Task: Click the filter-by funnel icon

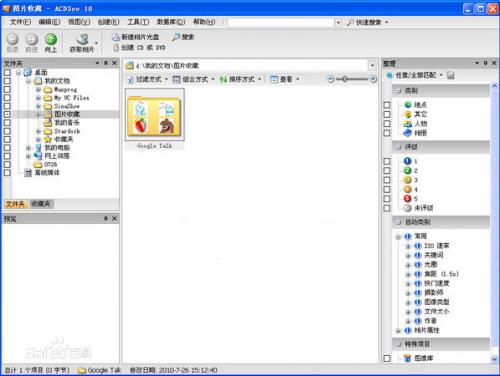Action: click(130, 79)
